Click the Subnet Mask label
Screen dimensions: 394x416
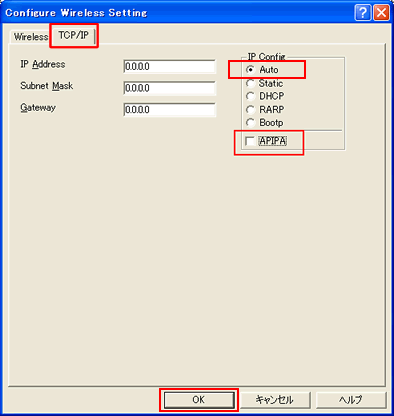[x=47, y=86]
